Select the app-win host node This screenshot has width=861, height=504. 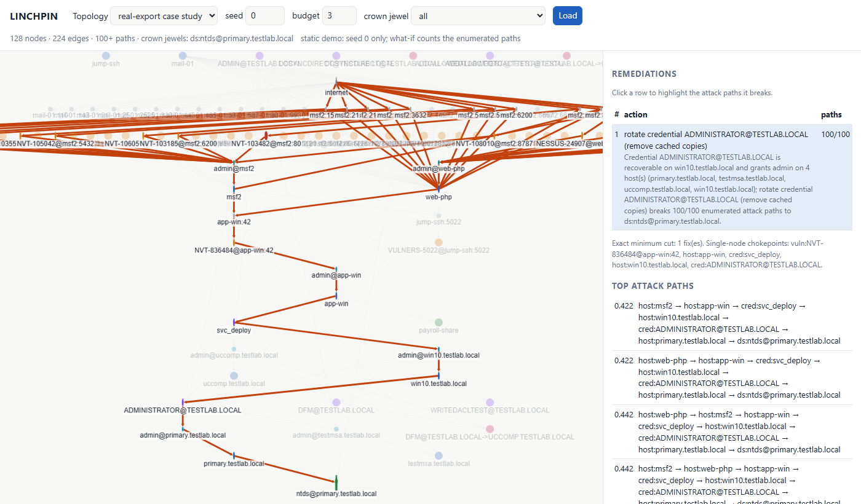(336, 296)
